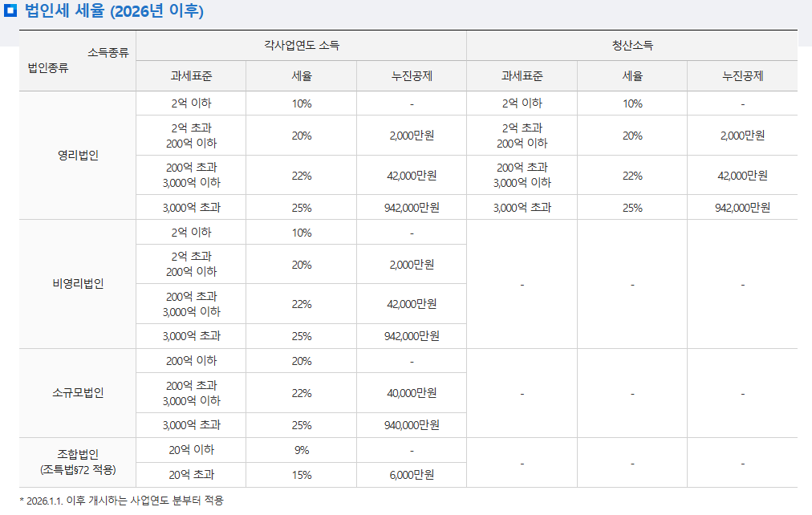This screenshot has height=515, width=812.
Task: Select the 6,000만원 cell for 조합법인
Action: click(412, 475)
